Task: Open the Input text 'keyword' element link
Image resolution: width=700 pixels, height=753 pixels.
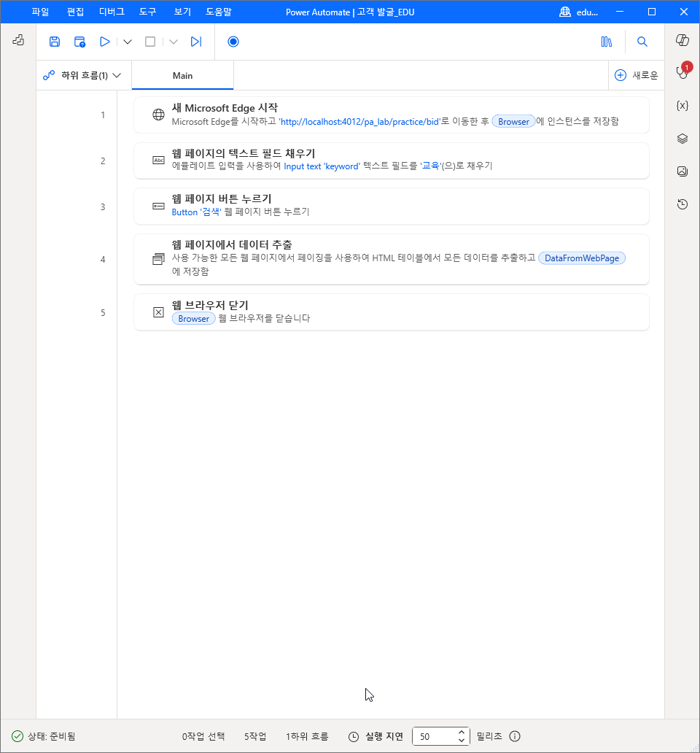Action: pyautogui.click(x=322, y=166)
